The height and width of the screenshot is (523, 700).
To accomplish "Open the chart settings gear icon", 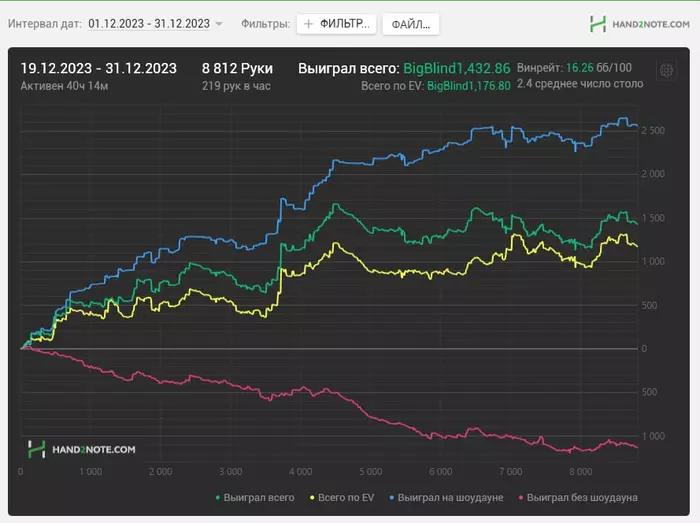I will (x=666, y=70).
